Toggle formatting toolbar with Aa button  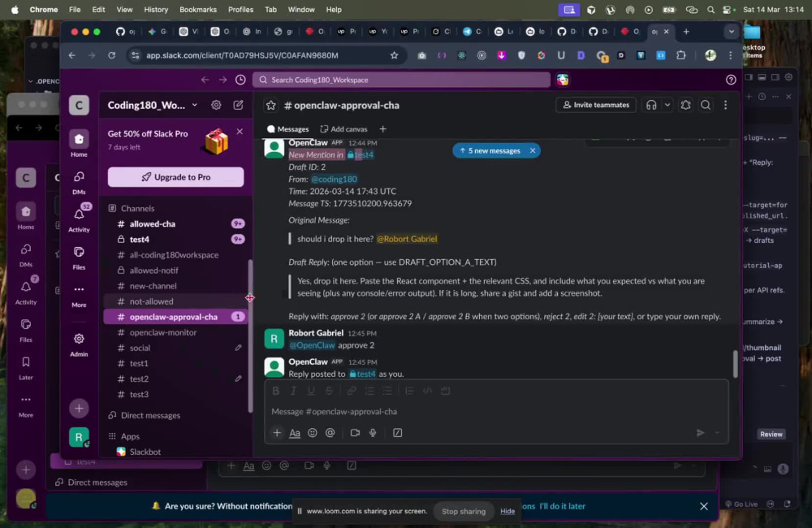(295, 433)
